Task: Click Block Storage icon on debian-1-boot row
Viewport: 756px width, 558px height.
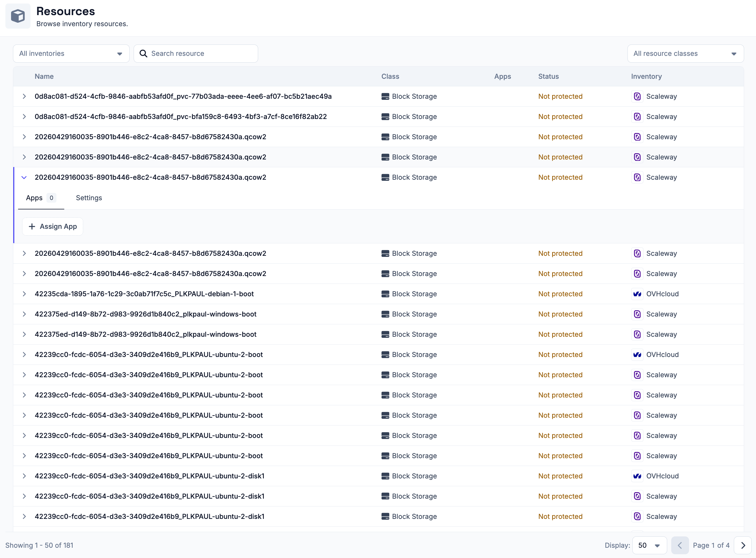Action: click(385, 294)
